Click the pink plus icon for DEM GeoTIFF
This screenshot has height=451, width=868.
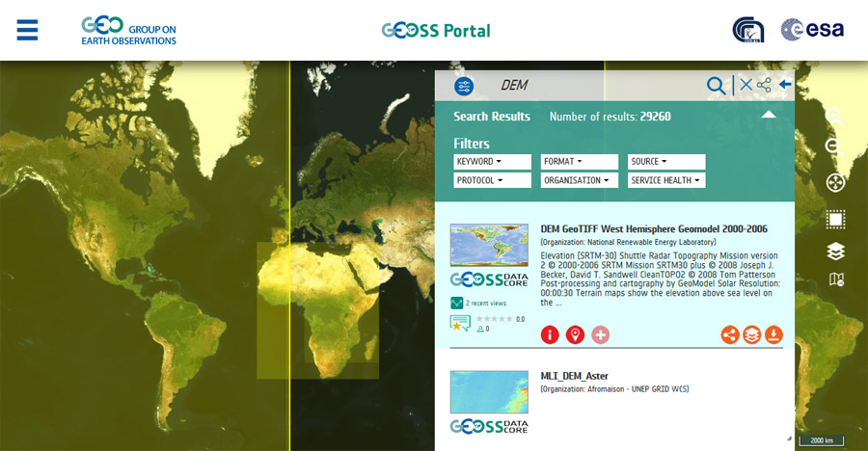(x=601, y=334)
